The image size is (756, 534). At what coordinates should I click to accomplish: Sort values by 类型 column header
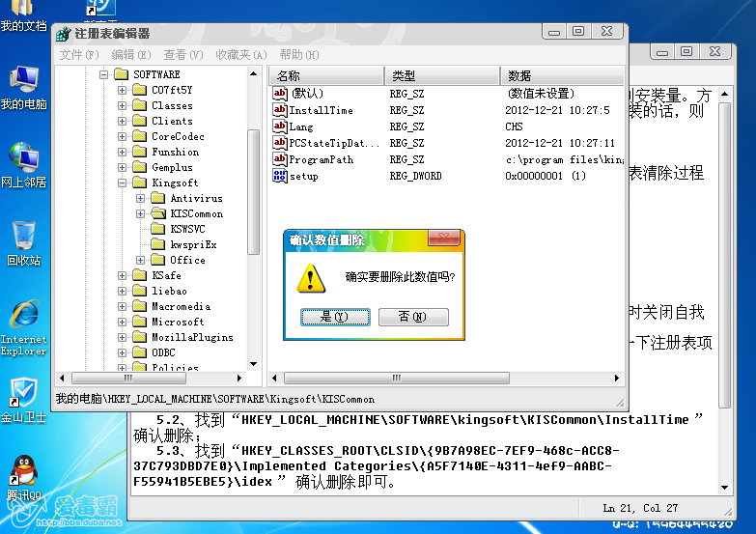pyautogui.click(x=442, y=75)
